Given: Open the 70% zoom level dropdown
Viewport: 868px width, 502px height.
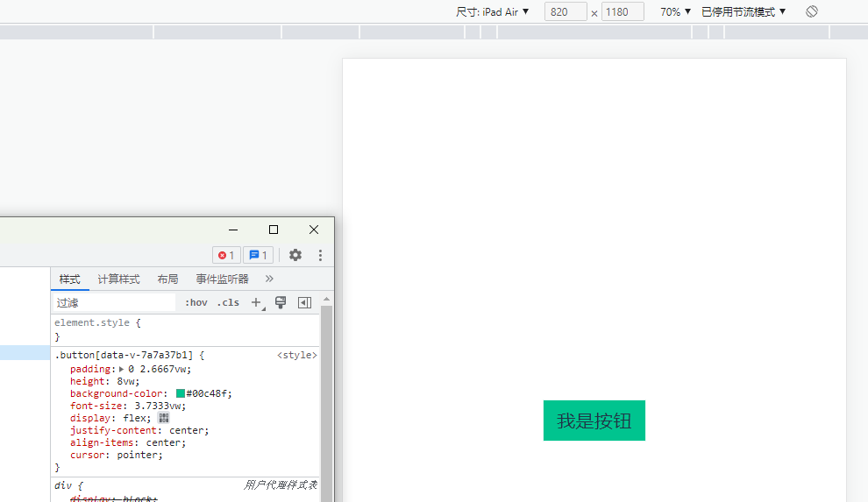Looking at the screenshot, I should 675,11.
